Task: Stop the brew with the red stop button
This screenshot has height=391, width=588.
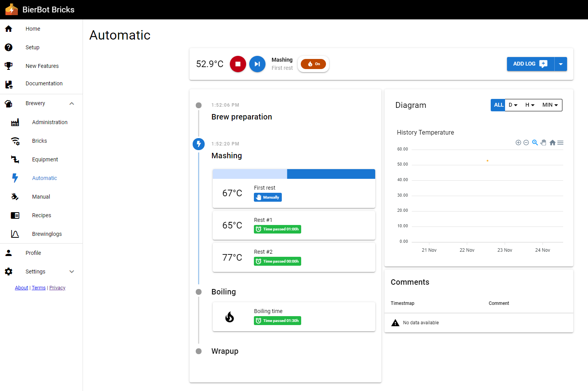Action: (238, 64)
